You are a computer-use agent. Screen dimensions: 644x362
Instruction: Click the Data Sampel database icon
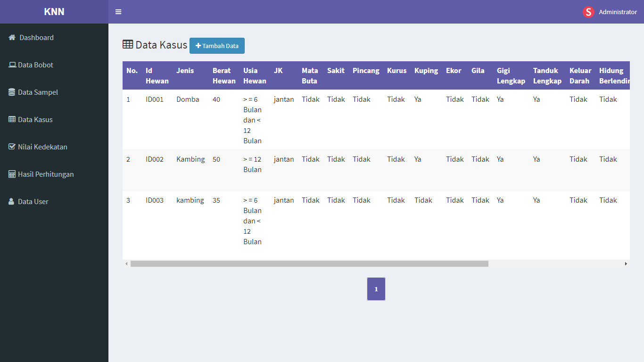[12, 92]
